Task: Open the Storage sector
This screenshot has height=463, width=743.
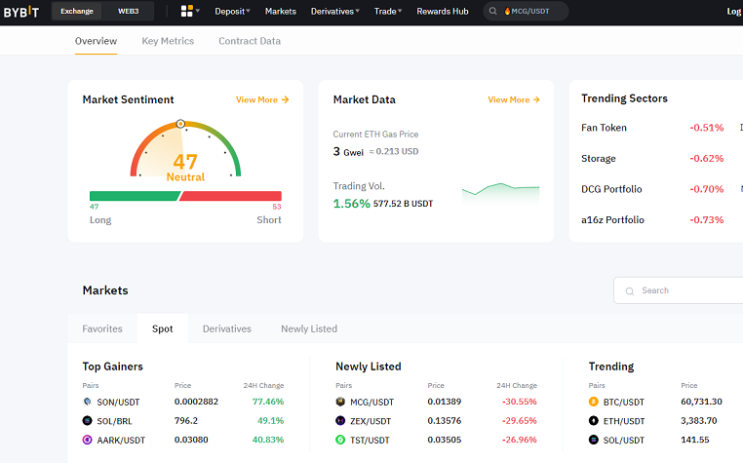Action: 598,159
